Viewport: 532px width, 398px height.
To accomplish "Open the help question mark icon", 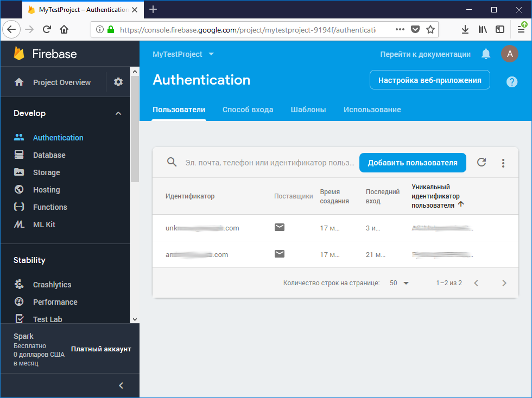I will click(x=511, y=82).
